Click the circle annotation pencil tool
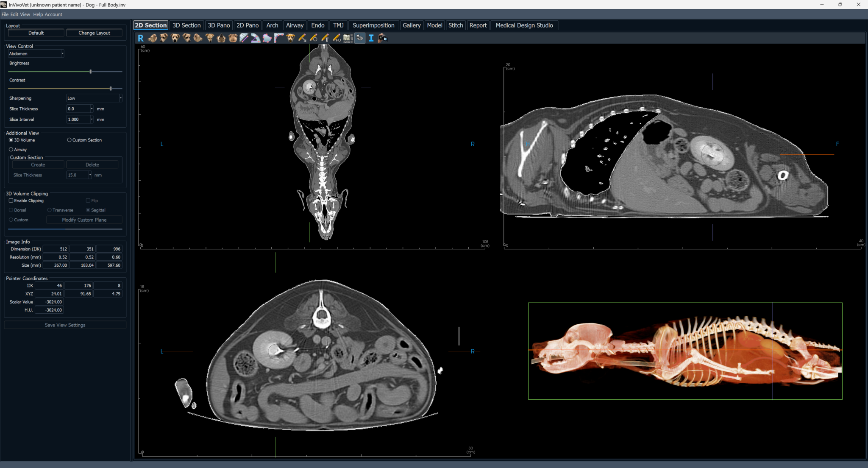Viewport: 868px width, 468px height. pos(314,38)
